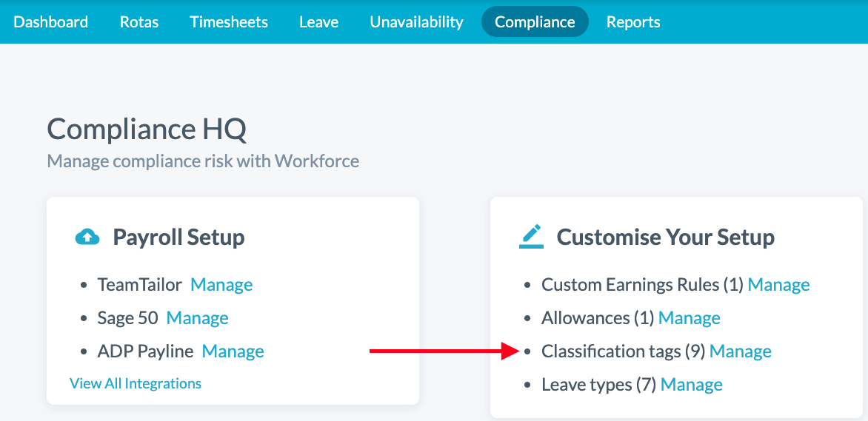
Task: Click the Customise Your Setup card title
Action: click(665, 238)
